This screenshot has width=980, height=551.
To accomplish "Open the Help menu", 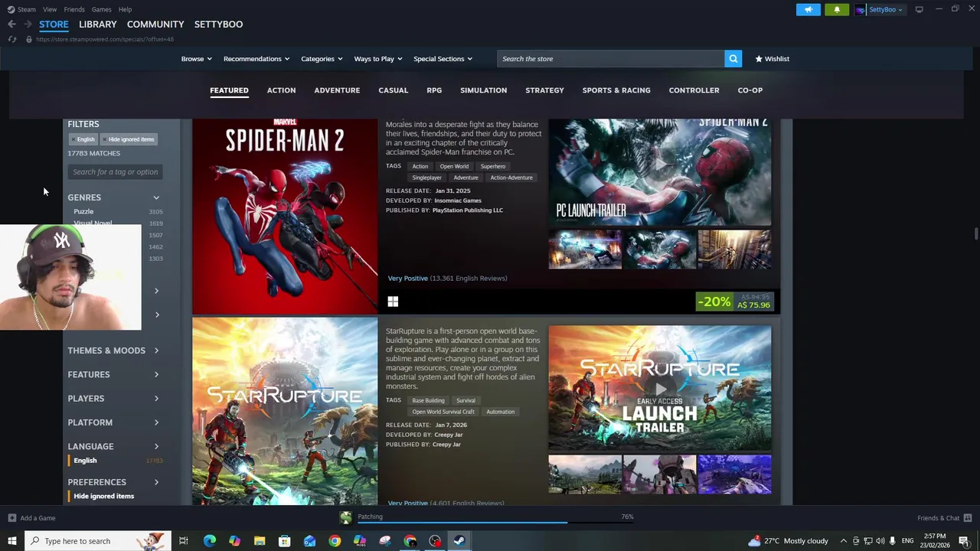I will 125,9.
